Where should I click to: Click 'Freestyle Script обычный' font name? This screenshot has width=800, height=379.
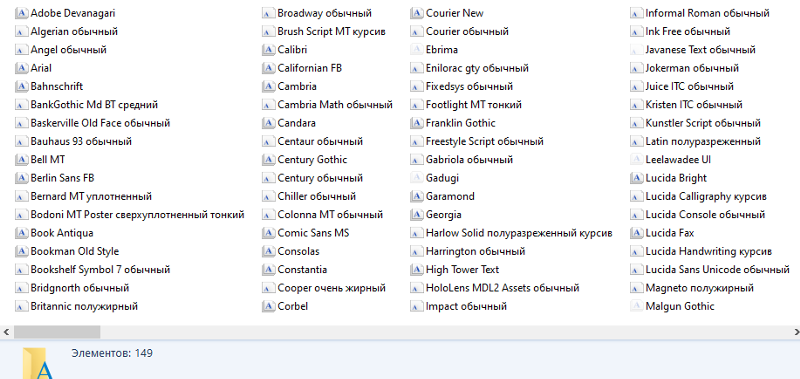485,141
